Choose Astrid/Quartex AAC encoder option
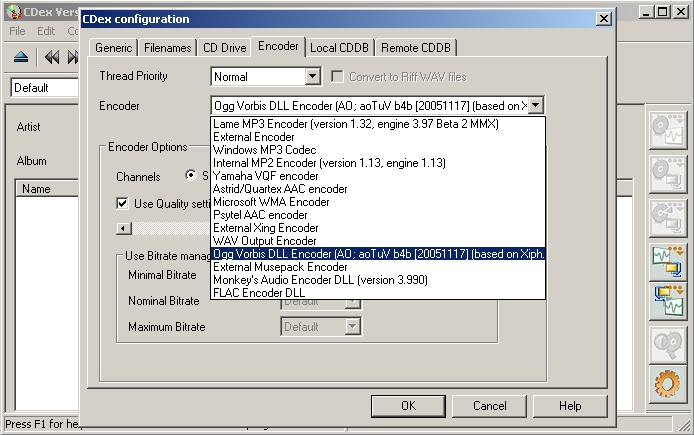 tap(378, 189)
